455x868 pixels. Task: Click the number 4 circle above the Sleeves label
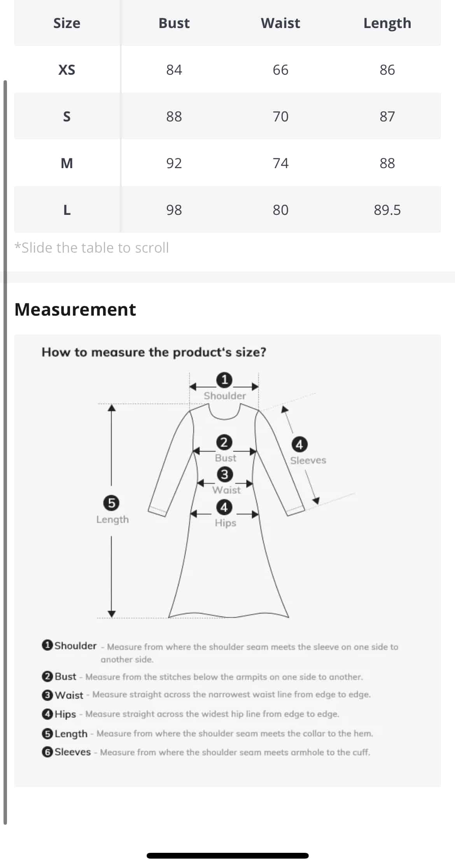tap(299, 445)
